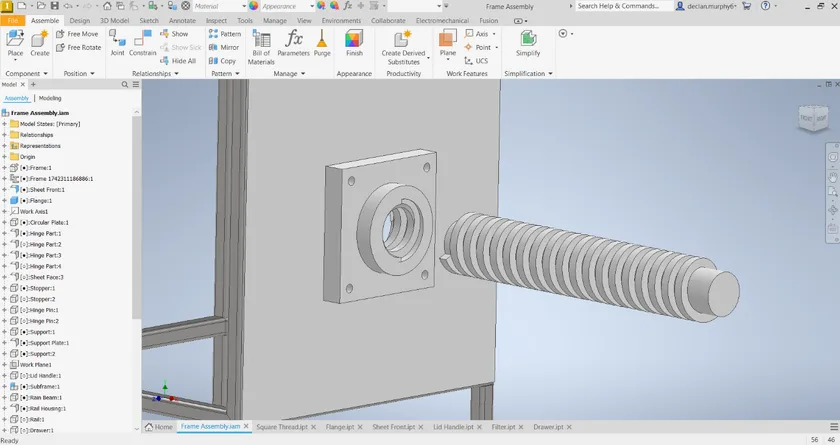Open the File menu
This screenshot has height=445, width=840.
13,20
